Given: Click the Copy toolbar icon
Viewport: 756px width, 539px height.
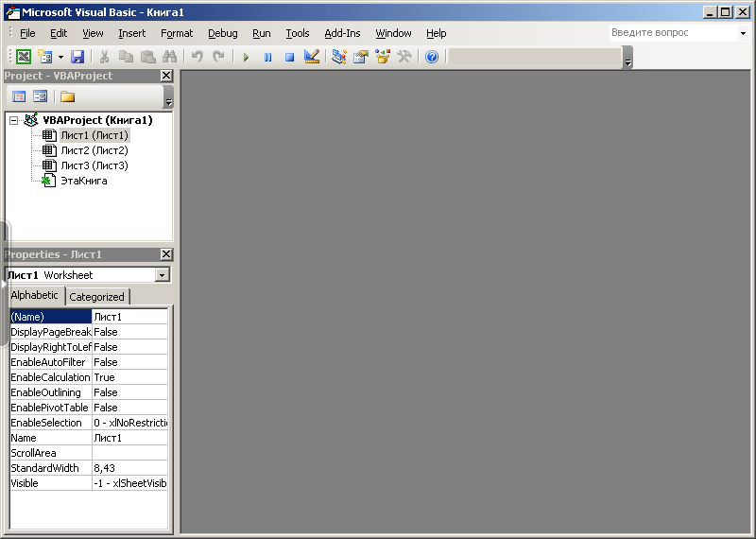Looking at the screenshot, I should coord(126,57).
